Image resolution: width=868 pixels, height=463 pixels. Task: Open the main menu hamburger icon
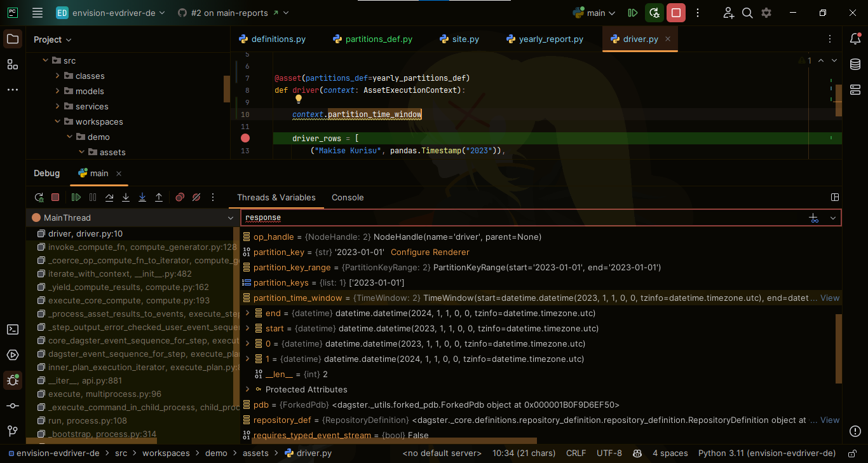pyautogui.click(x=37, y=13)
